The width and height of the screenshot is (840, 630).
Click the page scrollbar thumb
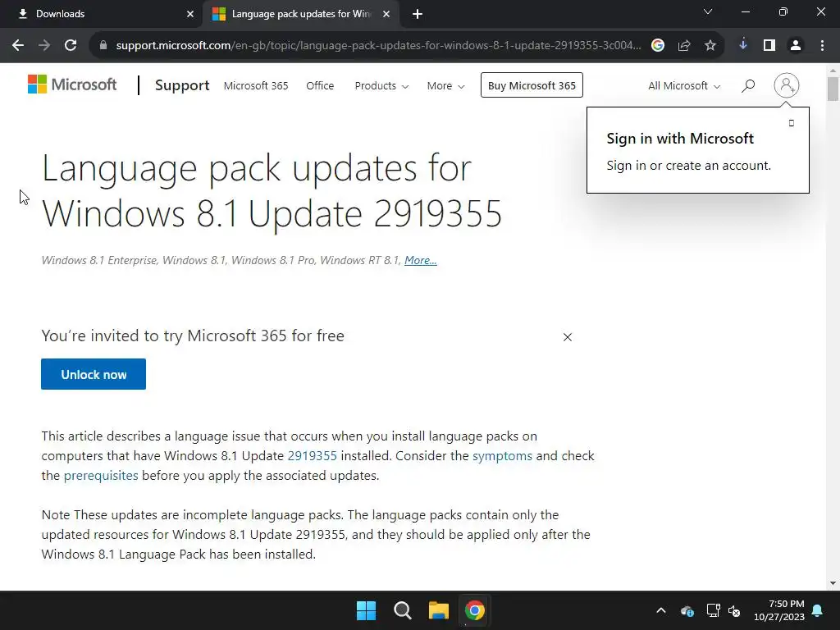(833, 89)
